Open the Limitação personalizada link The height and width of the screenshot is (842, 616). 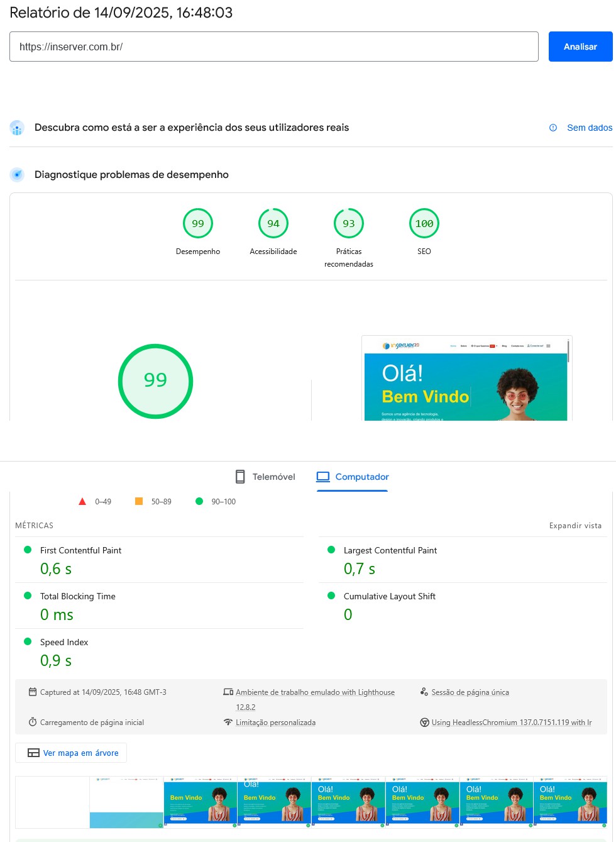tap(275, 722)
